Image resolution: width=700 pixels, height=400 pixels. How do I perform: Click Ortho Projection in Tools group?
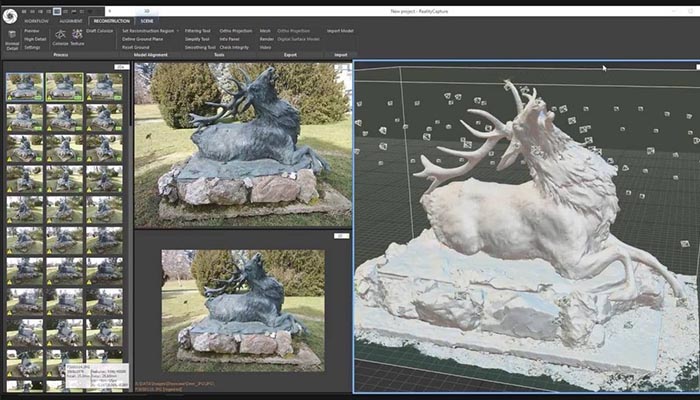[236, 31]
